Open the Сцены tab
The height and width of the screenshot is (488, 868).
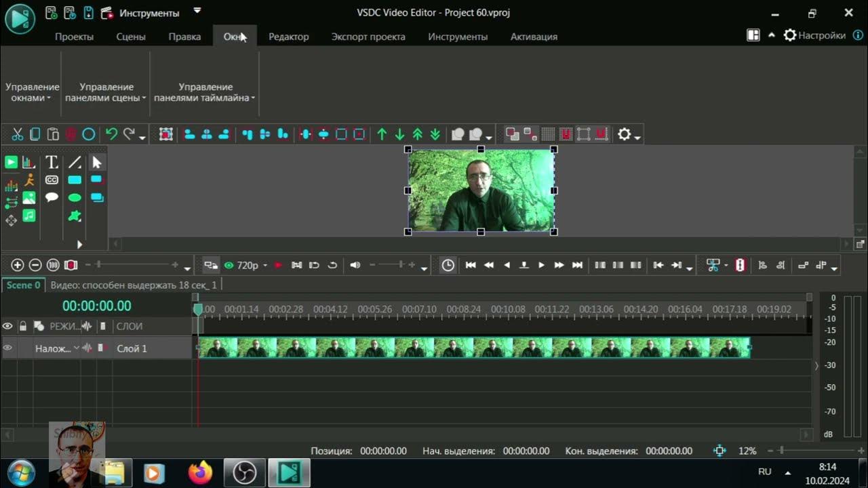(x=131, y=37)
